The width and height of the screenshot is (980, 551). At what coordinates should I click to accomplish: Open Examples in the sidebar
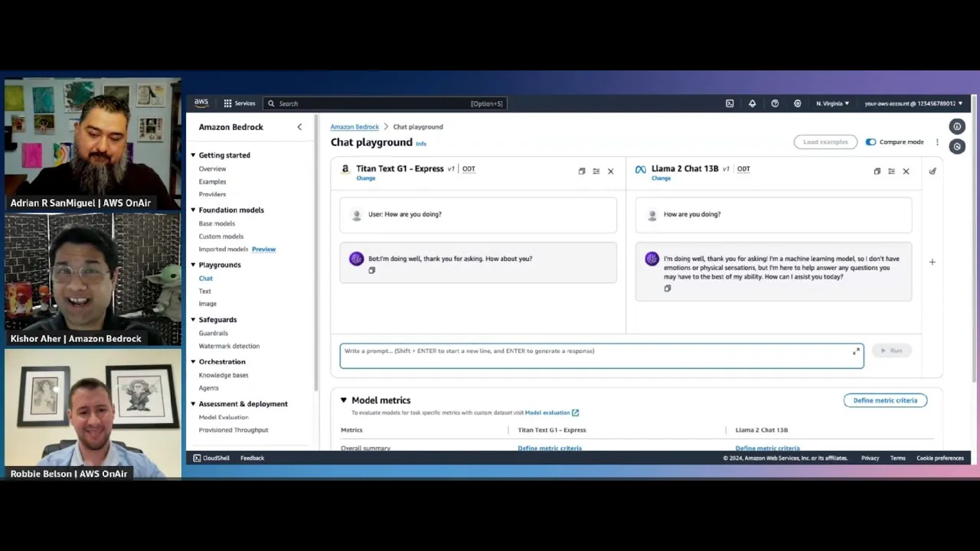pos(212,181)
